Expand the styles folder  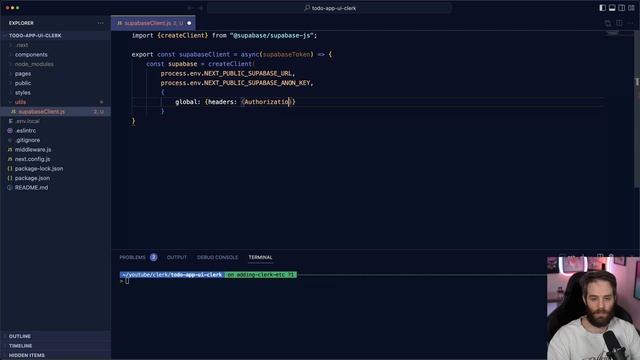(x=22, y=93)
